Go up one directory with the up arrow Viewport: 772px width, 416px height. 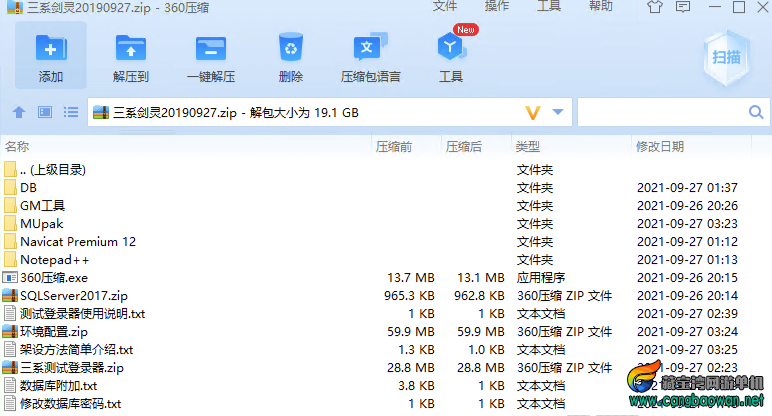(19, 112)
